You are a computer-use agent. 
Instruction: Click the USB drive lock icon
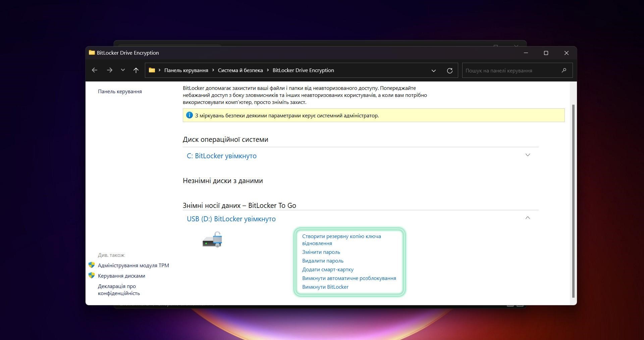(x=212, y=239)
